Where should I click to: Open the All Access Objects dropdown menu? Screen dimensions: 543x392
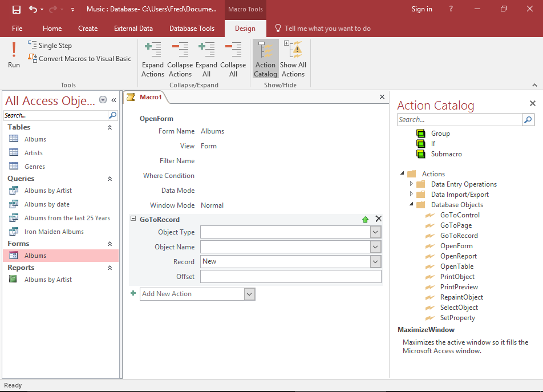103,100
